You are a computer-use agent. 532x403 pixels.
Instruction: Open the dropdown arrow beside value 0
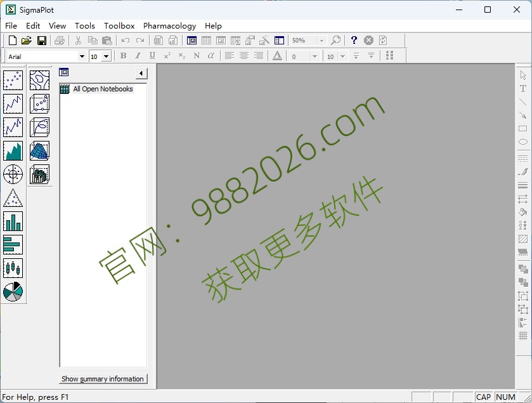315,56
